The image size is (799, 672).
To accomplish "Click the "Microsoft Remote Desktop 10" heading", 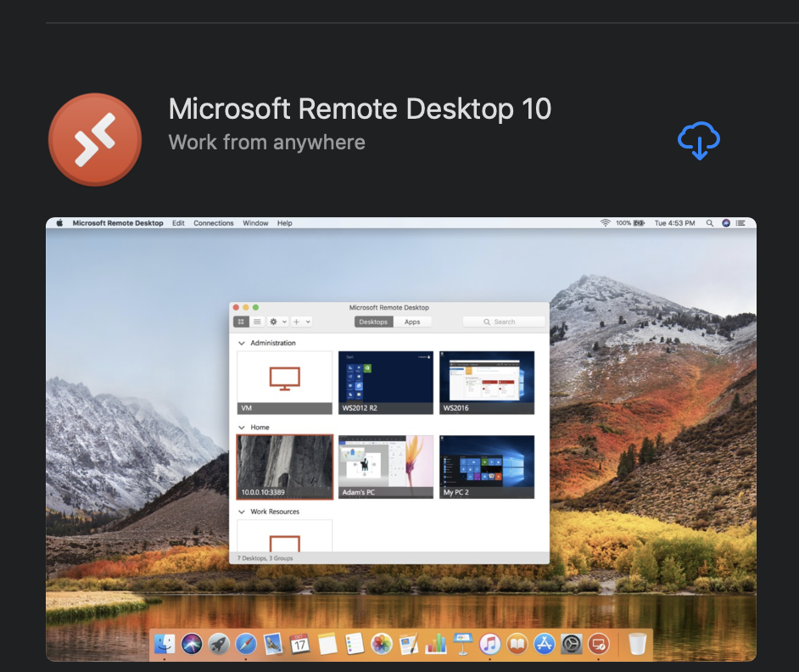I will 360,109.
